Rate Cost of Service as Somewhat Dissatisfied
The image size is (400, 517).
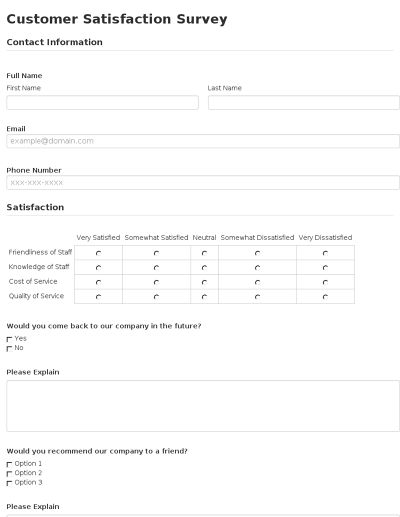click(x=257, y=282)
